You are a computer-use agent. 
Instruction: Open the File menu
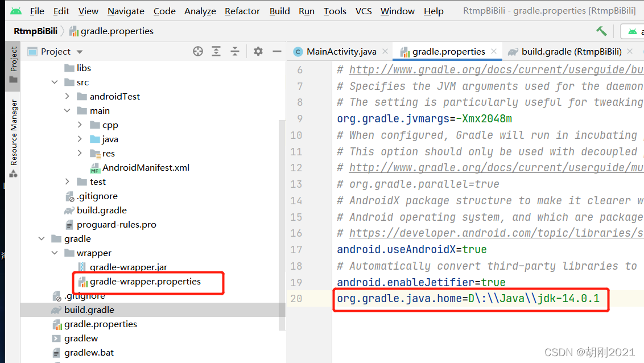coord(37,11)
